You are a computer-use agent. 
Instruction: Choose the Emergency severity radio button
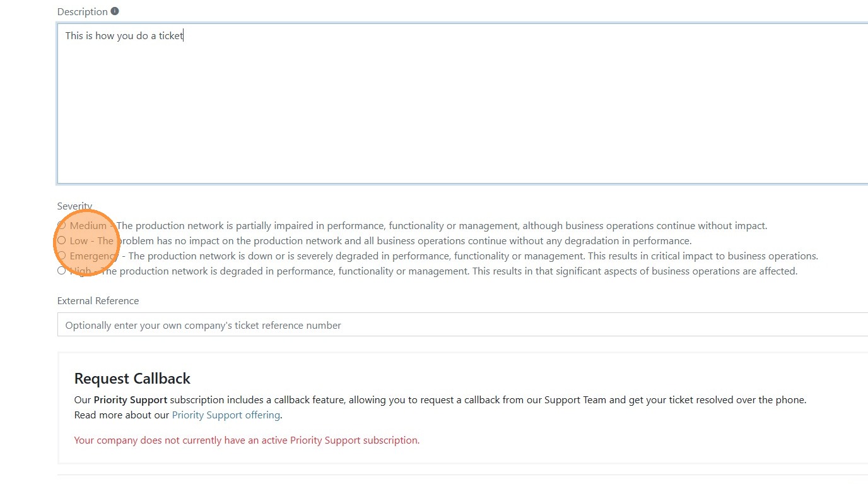click(61, 256)
